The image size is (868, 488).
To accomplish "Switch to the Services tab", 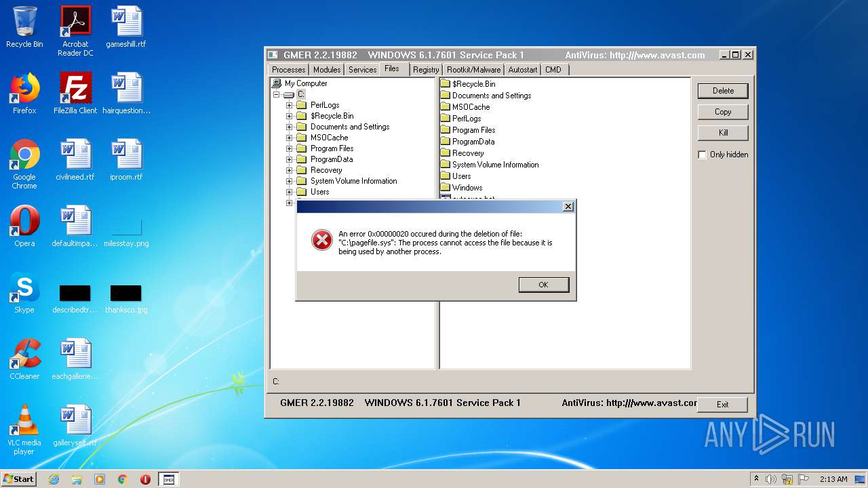I will 362,70.
